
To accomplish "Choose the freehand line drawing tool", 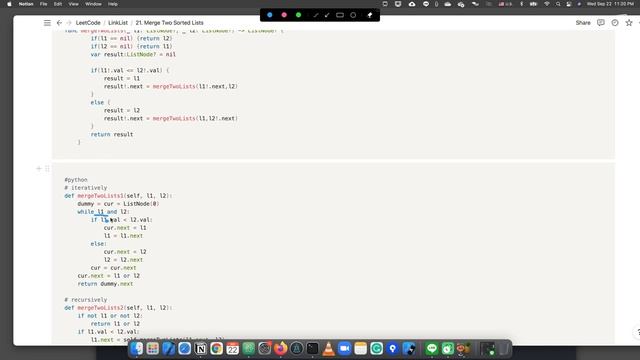I will coord(316,15).
